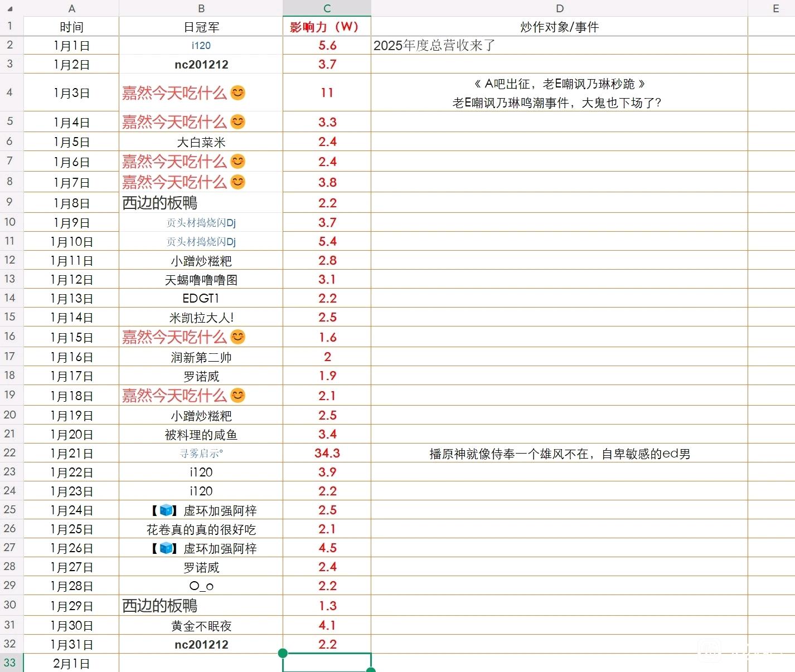Select the 2025年度总营收来了 cell
Image resolution: width=795 pixels, height=672 pixels.
pyautogui.click(x=559, y=46)
